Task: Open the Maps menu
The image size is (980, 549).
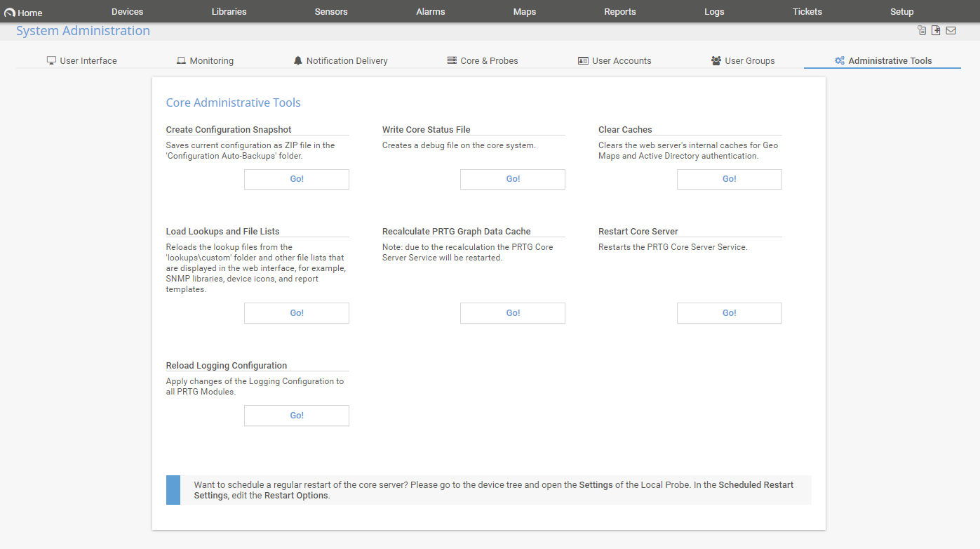Action: 525,11
